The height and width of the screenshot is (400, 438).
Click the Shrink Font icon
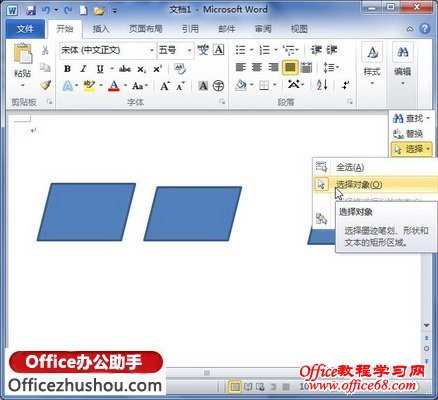pos(181,86)
